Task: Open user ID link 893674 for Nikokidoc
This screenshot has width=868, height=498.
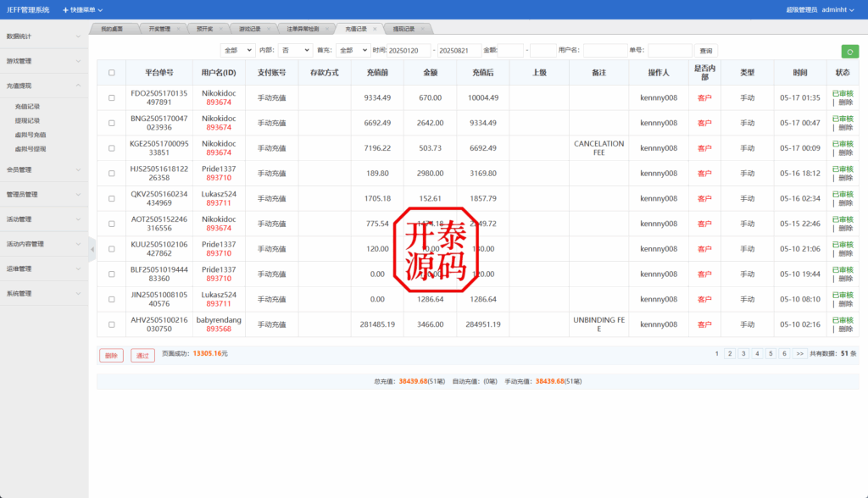Action: pyautogui.click(x=220, y=102)
